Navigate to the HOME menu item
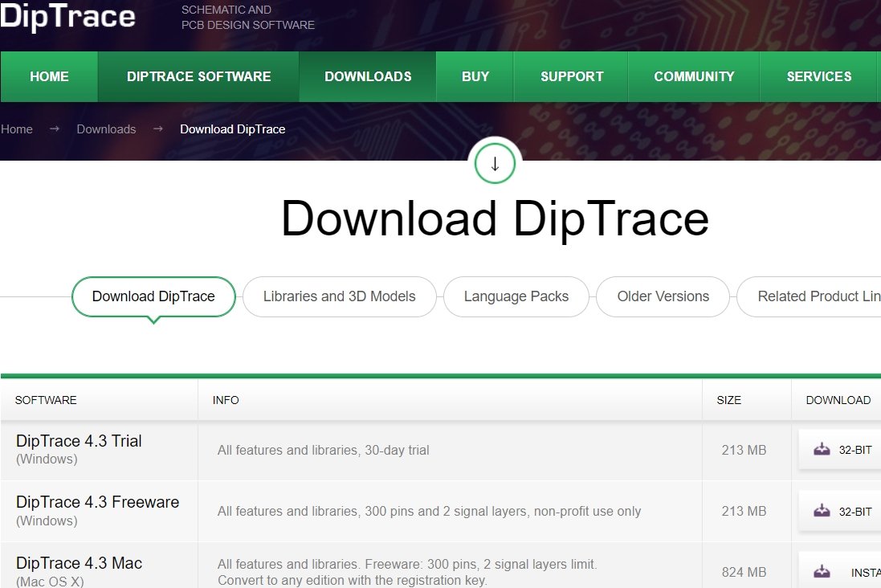The height and width of the screenshot is (588, 881). (48, 76)
